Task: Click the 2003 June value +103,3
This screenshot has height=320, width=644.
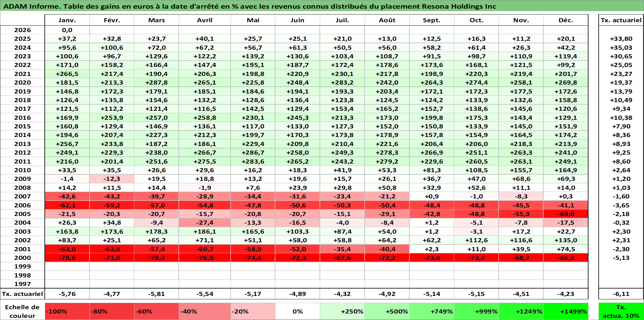Action: pos(298,231)
